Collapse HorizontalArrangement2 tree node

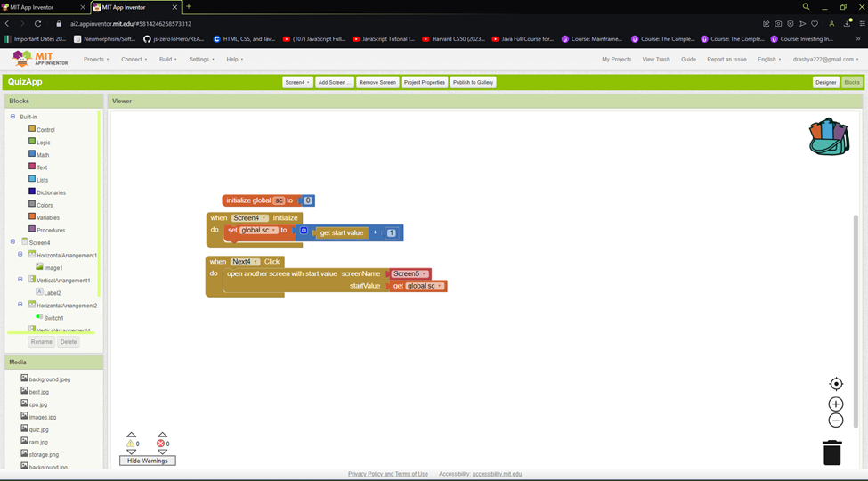(20, 305)
